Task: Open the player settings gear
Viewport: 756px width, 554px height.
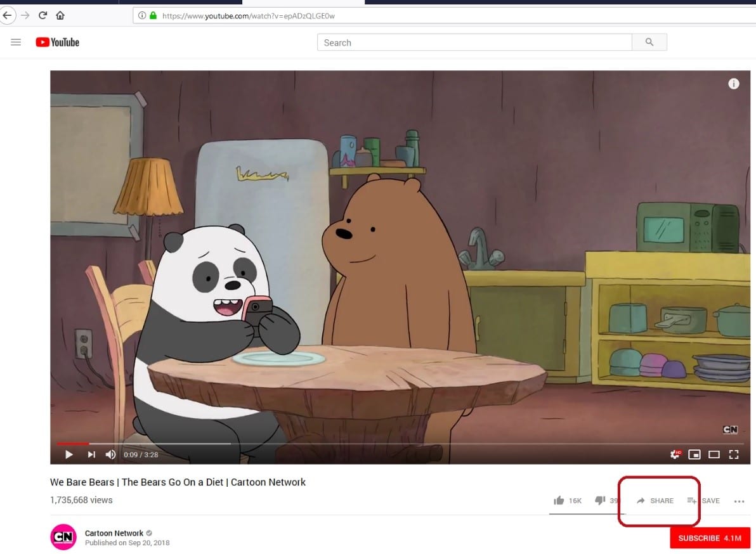Action: [675, 454]
